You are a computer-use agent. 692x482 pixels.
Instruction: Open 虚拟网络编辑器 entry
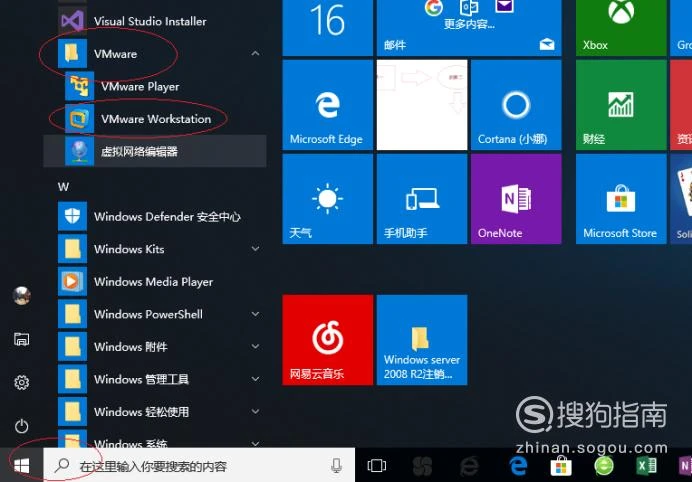point(155,151)
